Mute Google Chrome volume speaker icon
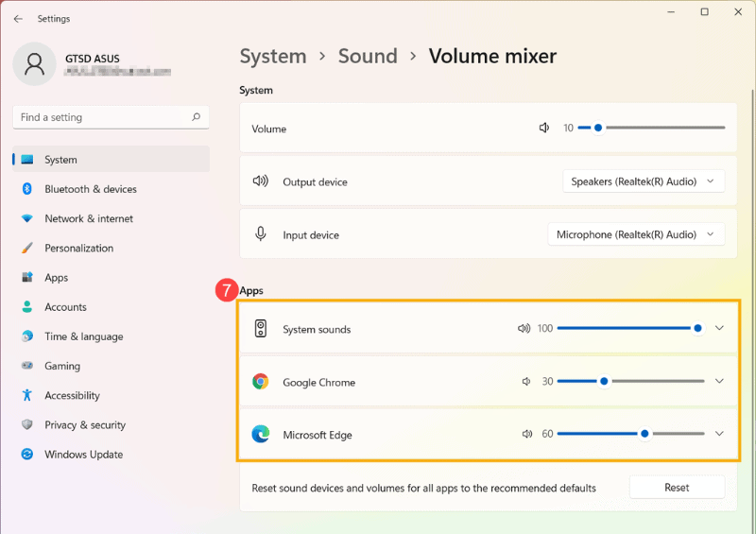Screen dimensions: 756x534 (x=526, y=382)
